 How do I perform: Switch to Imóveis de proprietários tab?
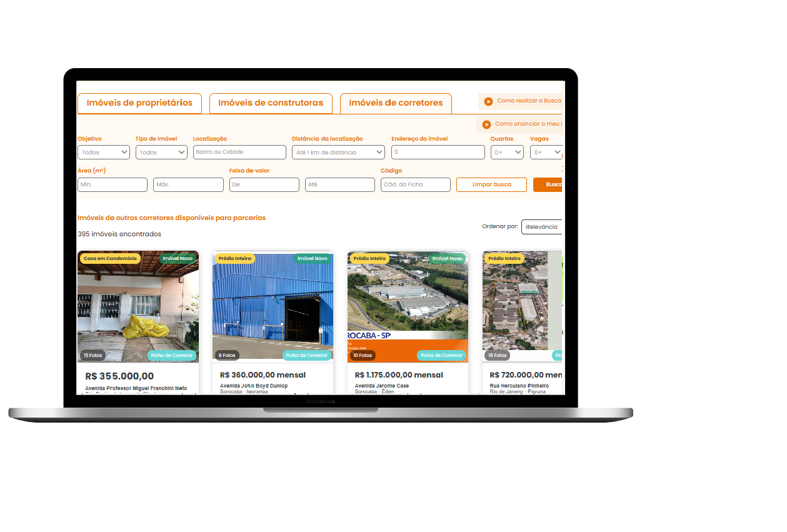point(139,103)
